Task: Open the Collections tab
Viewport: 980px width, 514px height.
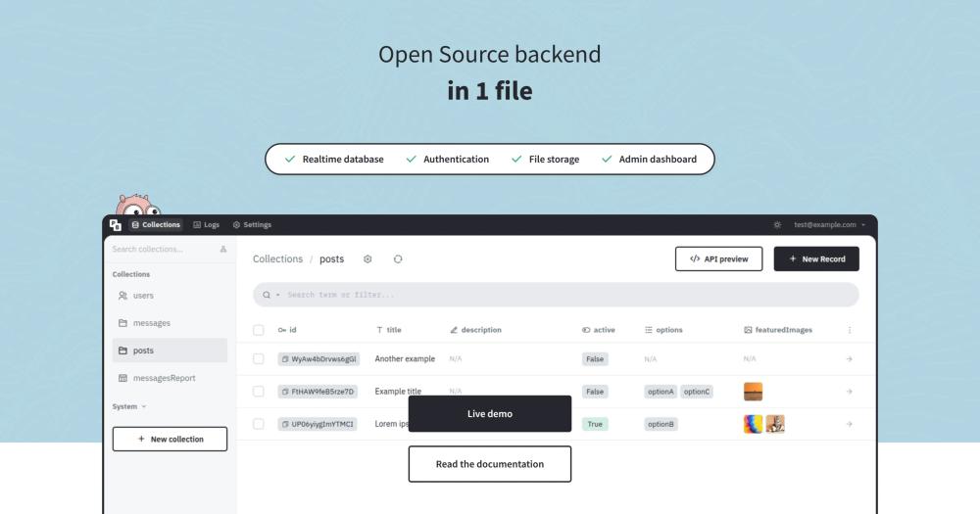Action: click(156, 225)
